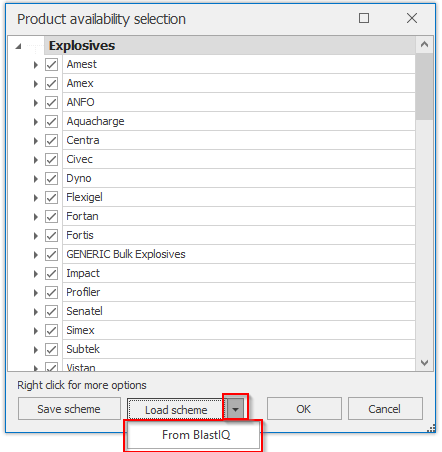Expand the Dyno tree node
This screenshot has width=442, height=452.
click(36, 179)
